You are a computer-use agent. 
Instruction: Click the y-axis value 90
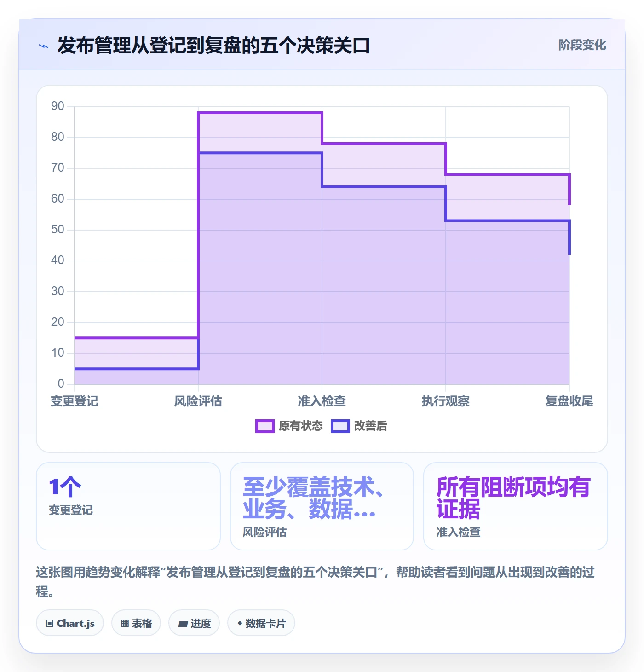(58, 106)
